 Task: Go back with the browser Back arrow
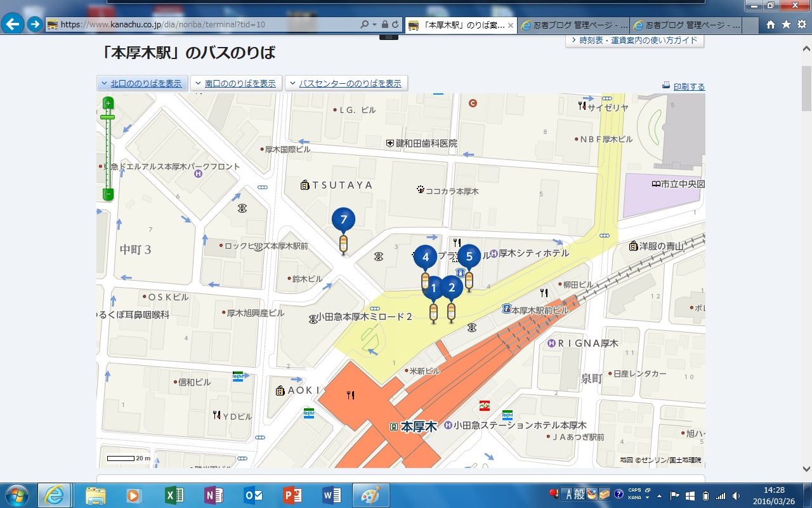point(13,25)
